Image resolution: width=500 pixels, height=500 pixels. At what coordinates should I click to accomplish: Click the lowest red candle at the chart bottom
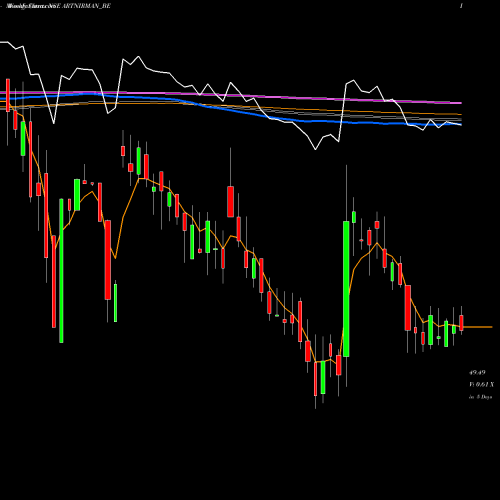[315, 379]
